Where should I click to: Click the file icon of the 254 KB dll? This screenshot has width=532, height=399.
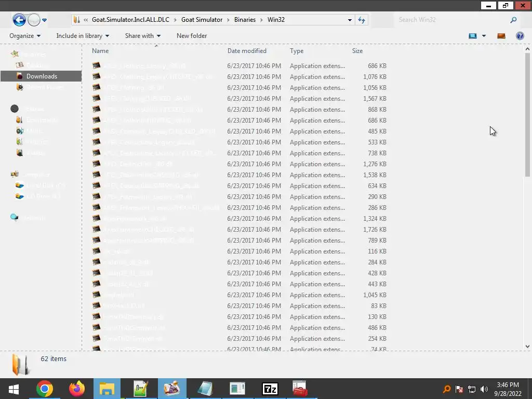[96, 338]
